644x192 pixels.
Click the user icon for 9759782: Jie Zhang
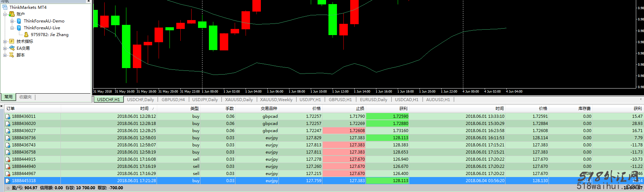(26, 34)
